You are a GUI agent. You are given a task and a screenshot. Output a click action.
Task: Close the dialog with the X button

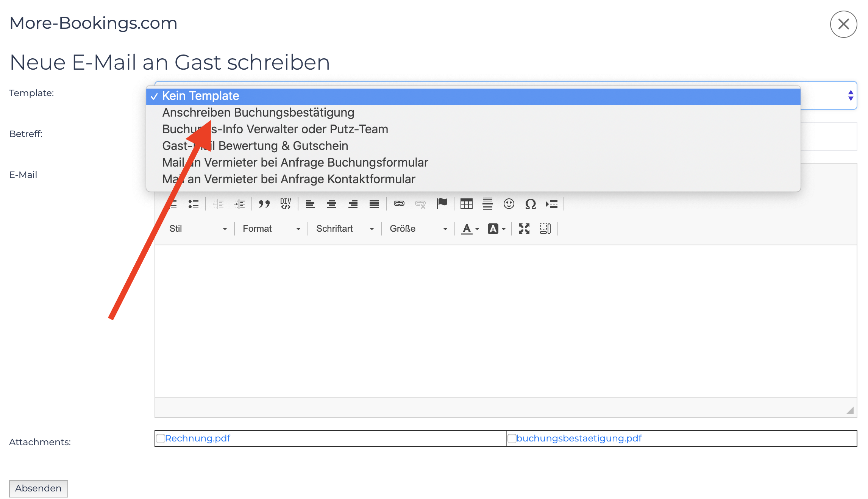tap(843, 24)
